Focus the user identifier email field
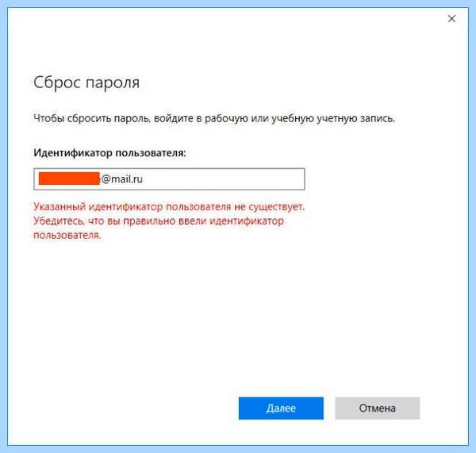 169,179
